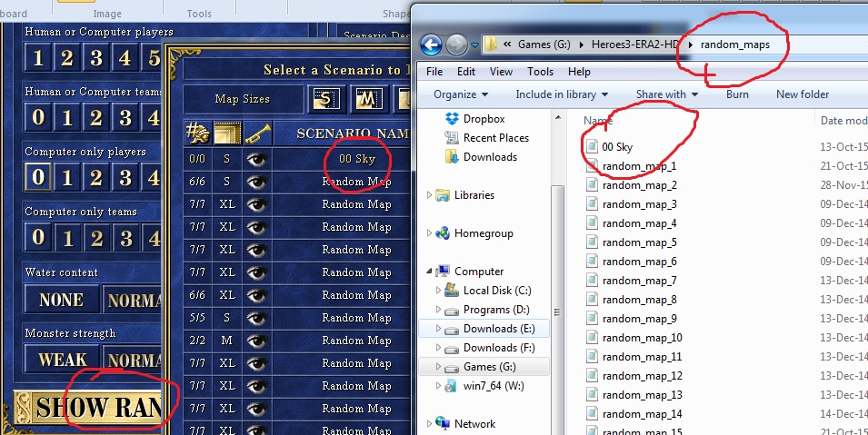868x435 pixels.
Task: Set Monster strength to WEAK
Action: [62, 361]
